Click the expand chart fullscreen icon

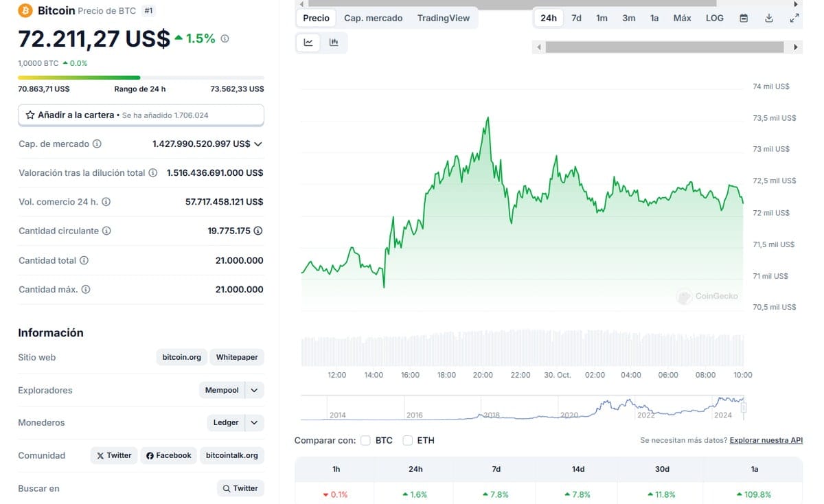794,19
